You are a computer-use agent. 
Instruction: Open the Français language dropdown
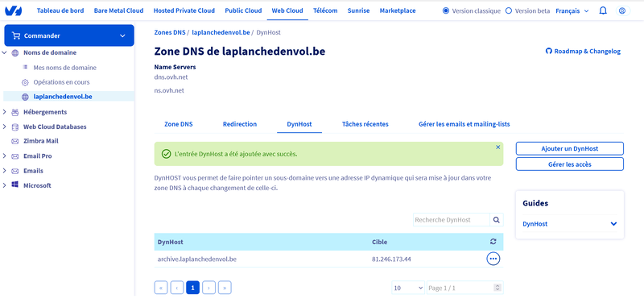click(572, 11)
